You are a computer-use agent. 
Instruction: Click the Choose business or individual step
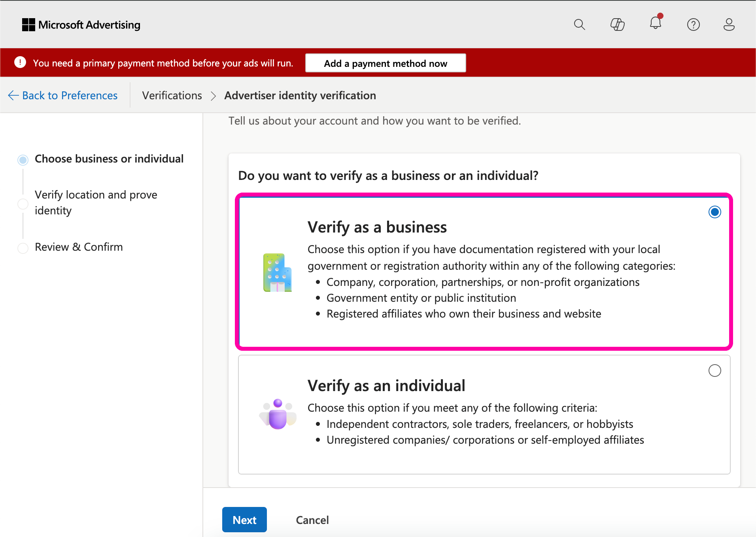pos(109,159)
